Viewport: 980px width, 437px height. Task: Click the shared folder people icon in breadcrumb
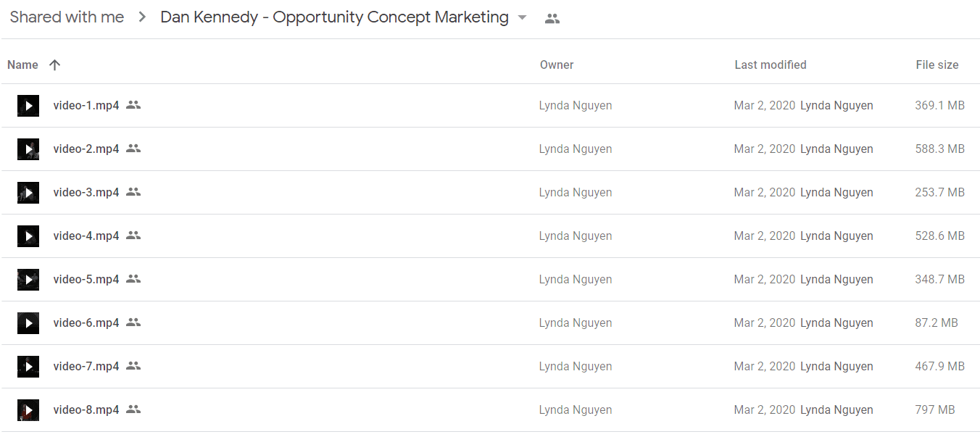552,19
